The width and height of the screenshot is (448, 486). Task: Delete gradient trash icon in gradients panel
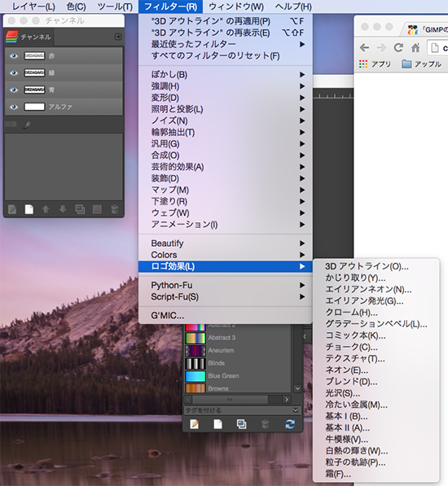click(265, 424)
